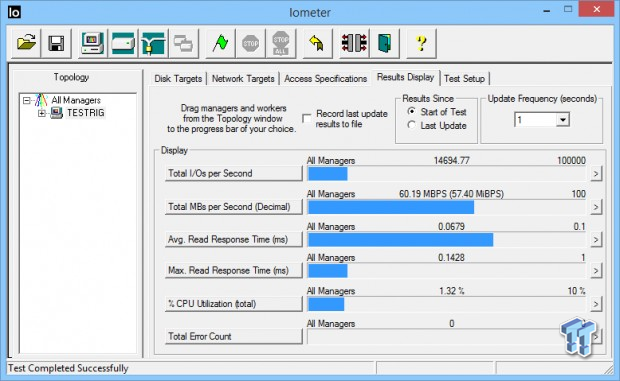The height and width of the screenshot is (381, 620).
Task: Click the % CPU Utilization progress bar
Action: 447,304
